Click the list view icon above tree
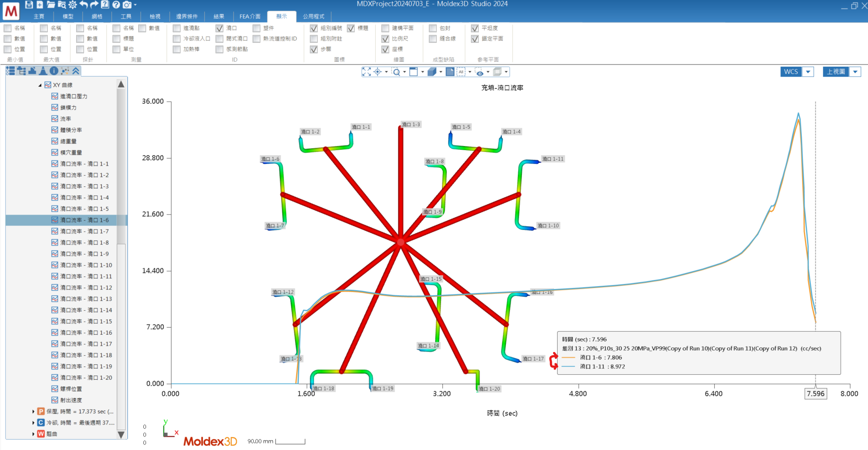This screenshot has height=450, width=868. coord(10,71)
